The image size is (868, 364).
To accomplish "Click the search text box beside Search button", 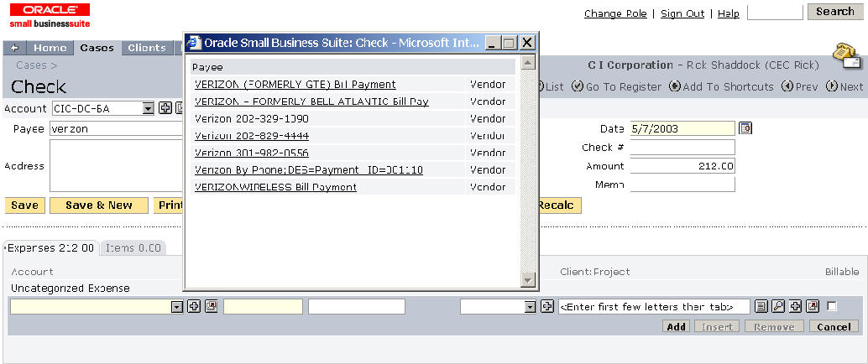I will coord(775,13).
